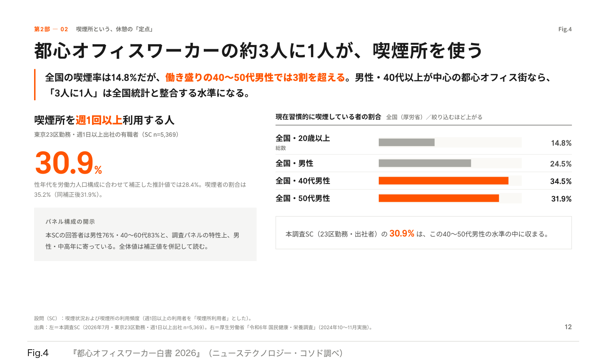Click the page number 12

point(568,327)
